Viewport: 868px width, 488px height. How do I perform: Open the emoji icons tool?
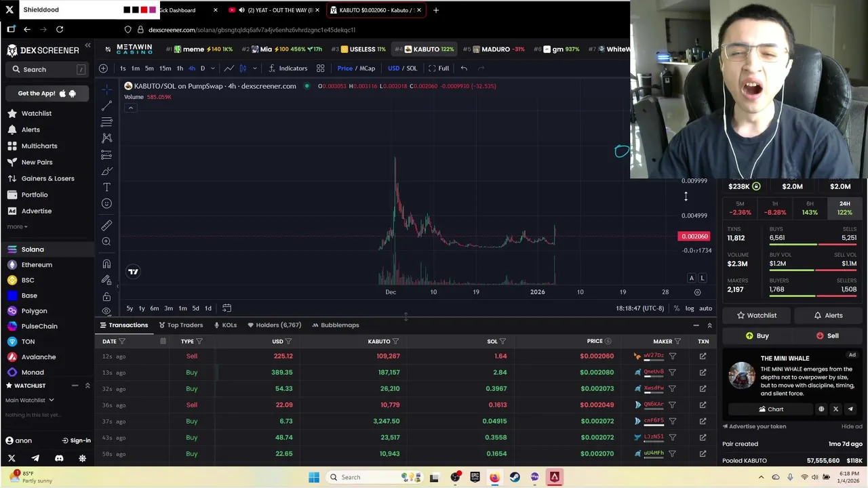click(x=106, y=203)
